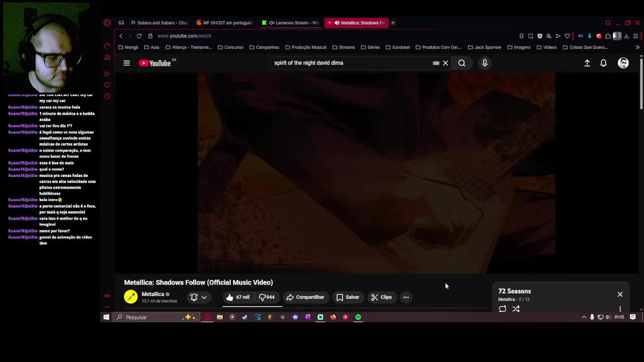The width and height of the screenshot is (644, 362).
Task: Open the Opera menu logo
Action: 107,23
